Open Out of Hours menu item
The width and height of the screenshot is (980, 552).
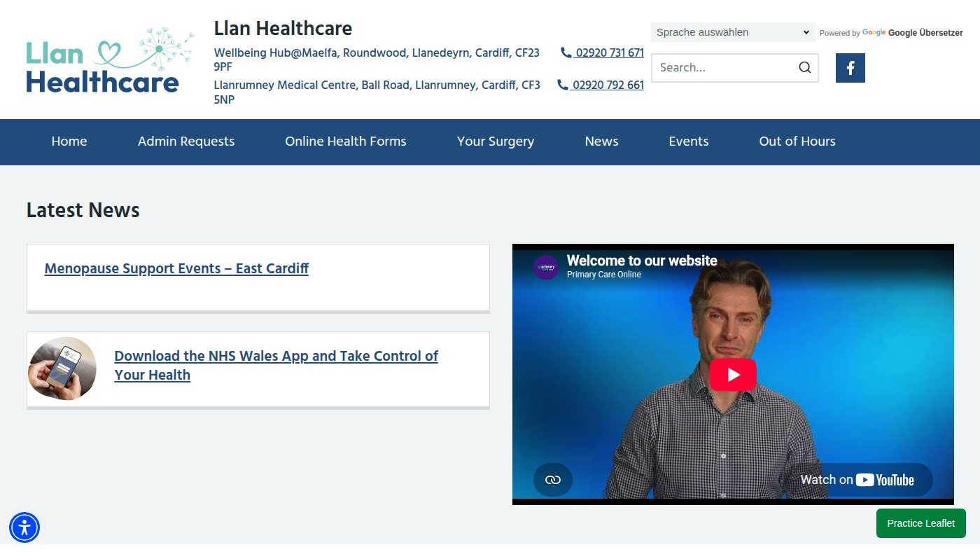(x=797, y=142)
